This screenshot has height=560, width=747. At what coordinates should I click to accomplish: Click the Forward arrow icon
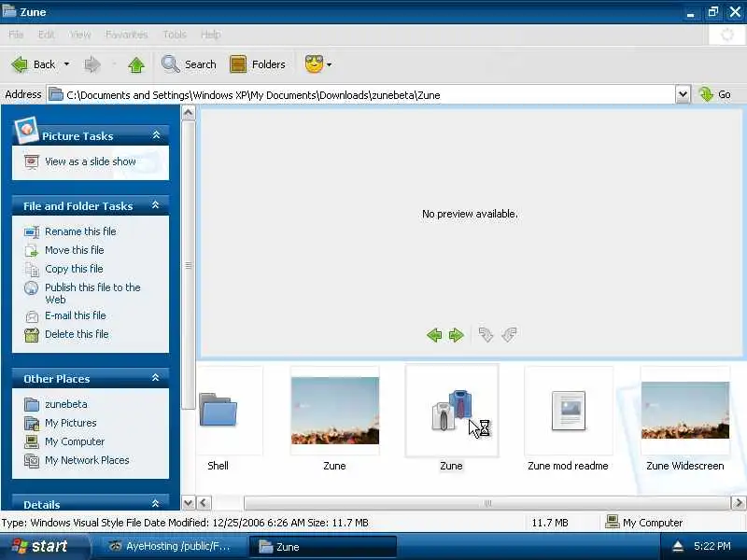(92, 64)
